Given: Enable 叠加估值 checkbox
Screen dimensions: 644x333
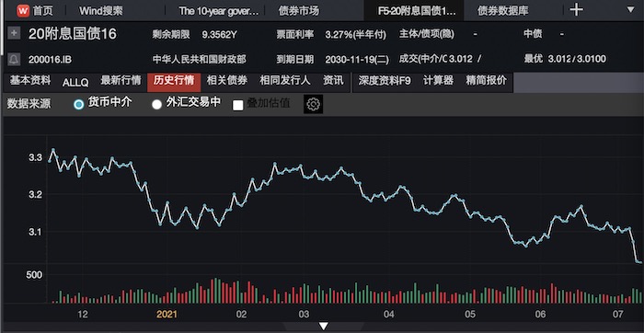Looking at the screenshot, I should point(237,105).
